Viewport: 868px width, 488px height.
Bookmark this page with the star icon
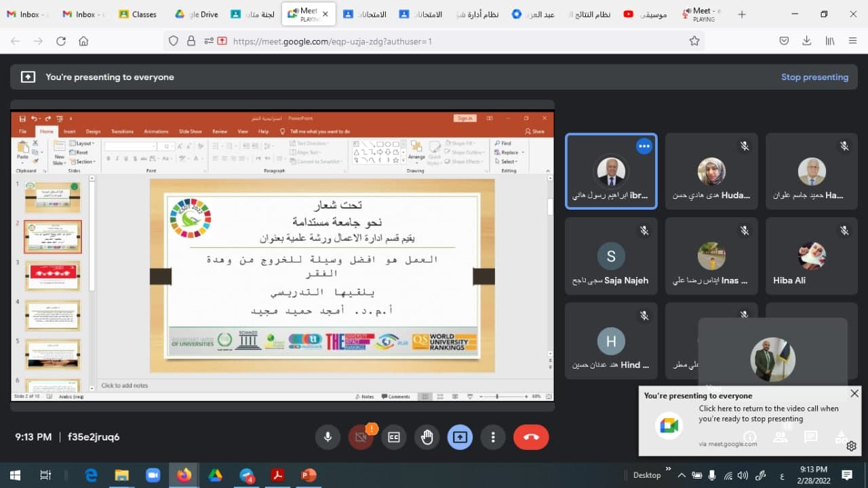694,41
